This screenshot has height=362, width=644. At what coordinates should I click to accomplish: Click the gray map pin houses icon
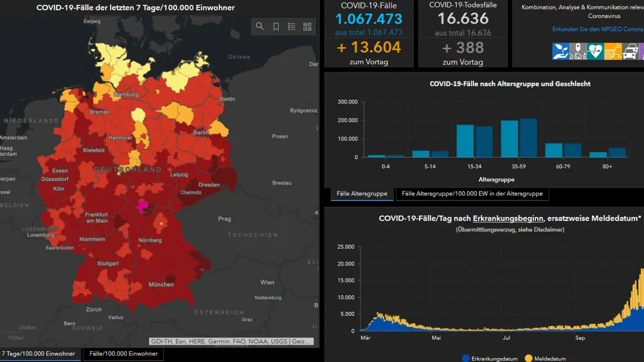click(x=578, y=51)
